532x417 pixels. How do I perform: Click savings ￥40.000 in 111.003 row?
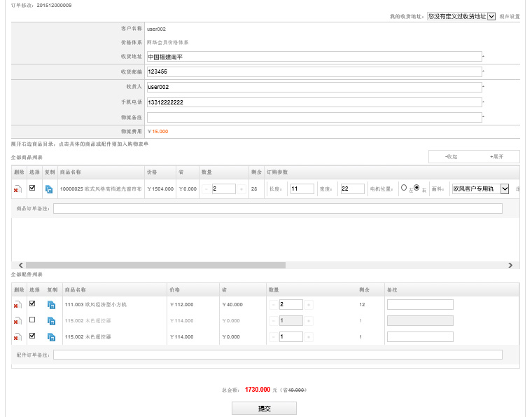point(232,305)
